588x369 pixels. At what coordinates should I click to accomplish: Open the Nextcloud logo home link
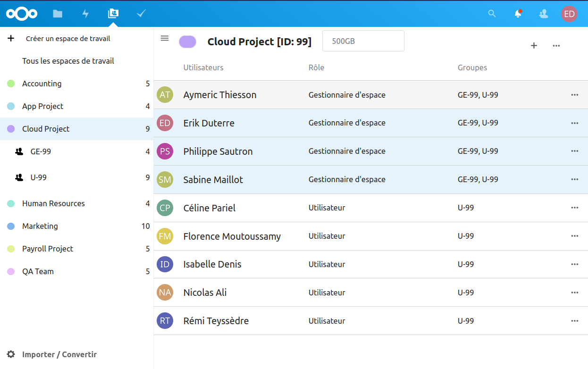22,14
